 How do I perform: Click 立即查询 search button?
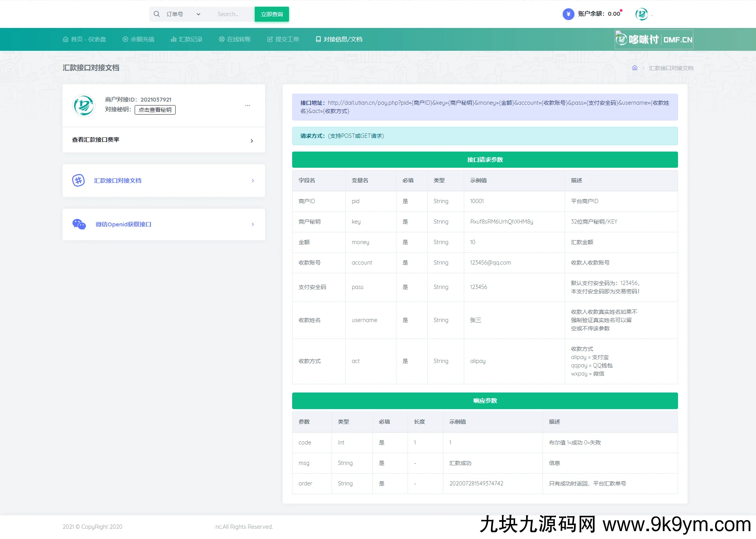click(272, 14)
